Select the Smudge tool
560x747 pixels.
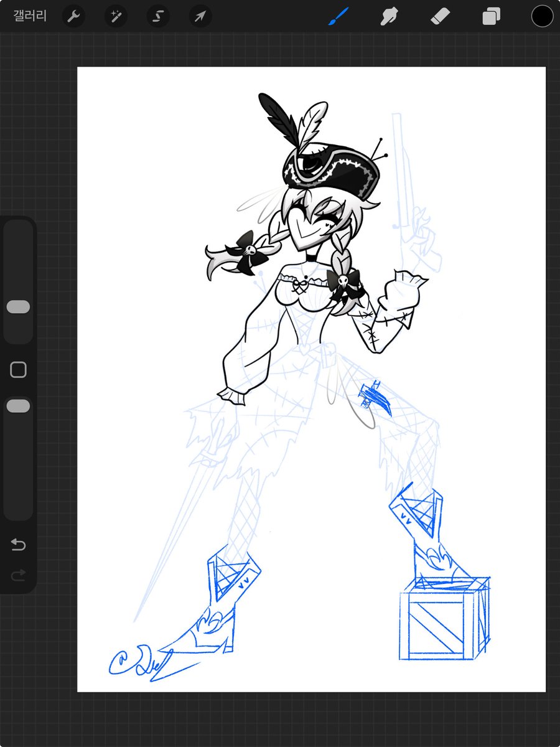(389, 16)
